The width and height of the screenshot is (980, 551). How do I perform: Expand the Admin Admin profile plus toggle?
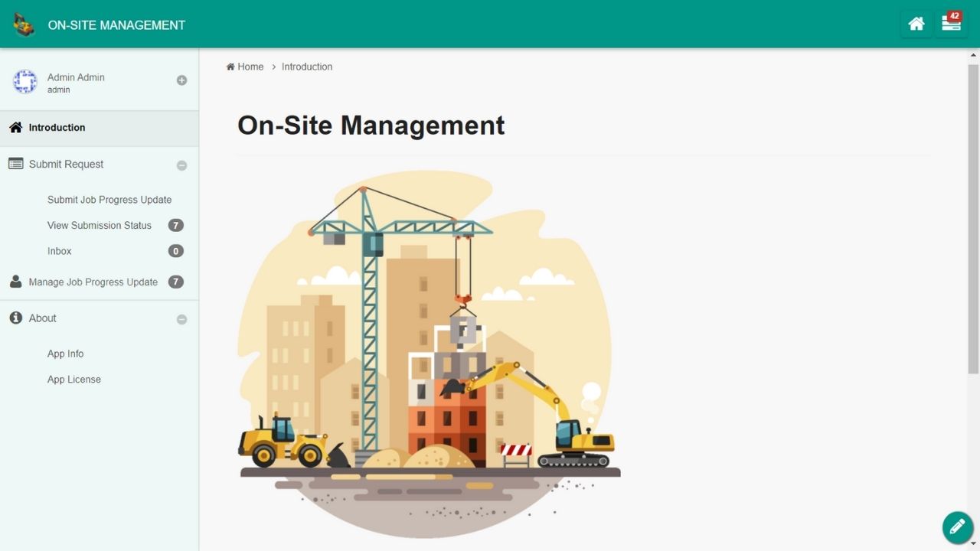181,80
